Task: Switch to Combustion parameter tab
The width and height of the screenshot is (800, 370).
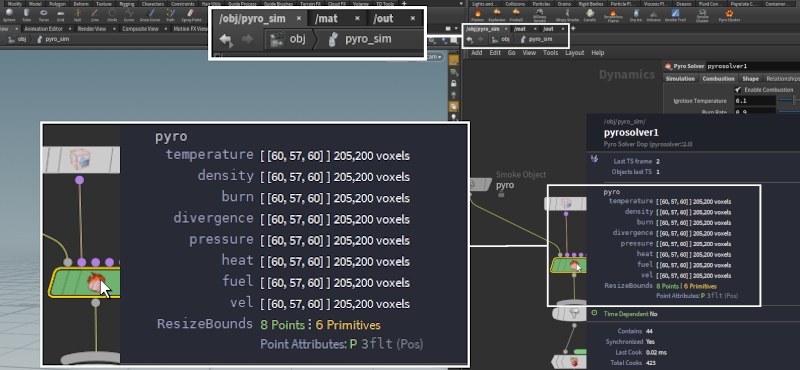Action: click(x=718, y=79)
